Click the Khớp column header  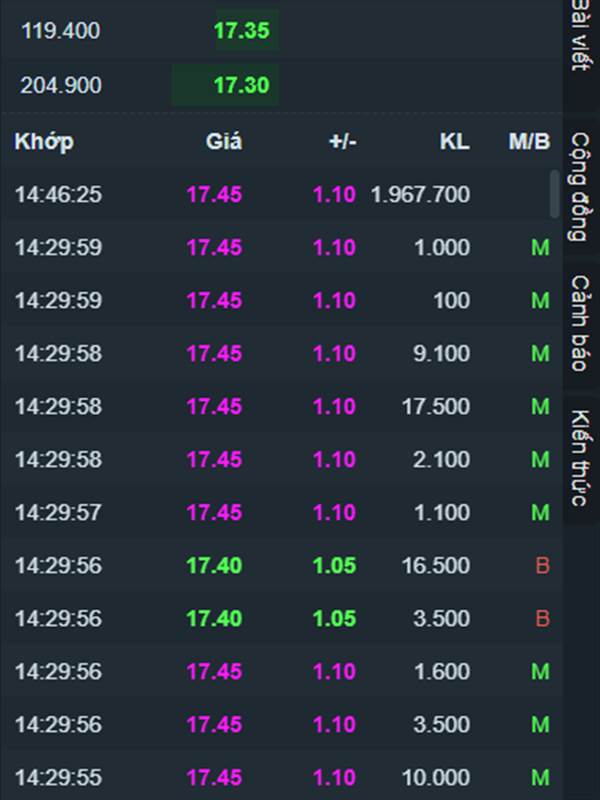coord(44,141)
